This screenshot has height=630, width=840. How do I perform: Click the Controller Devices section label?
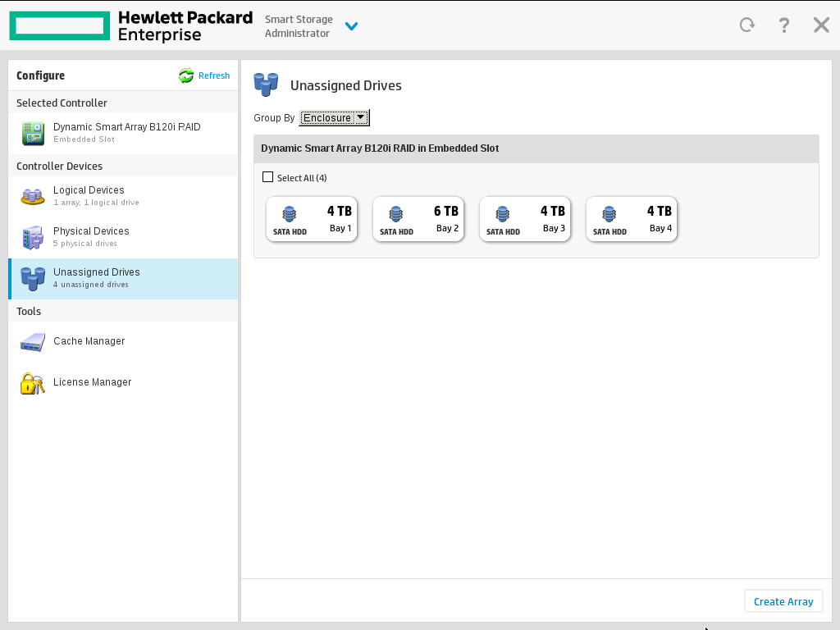click(x=59, y=166)
